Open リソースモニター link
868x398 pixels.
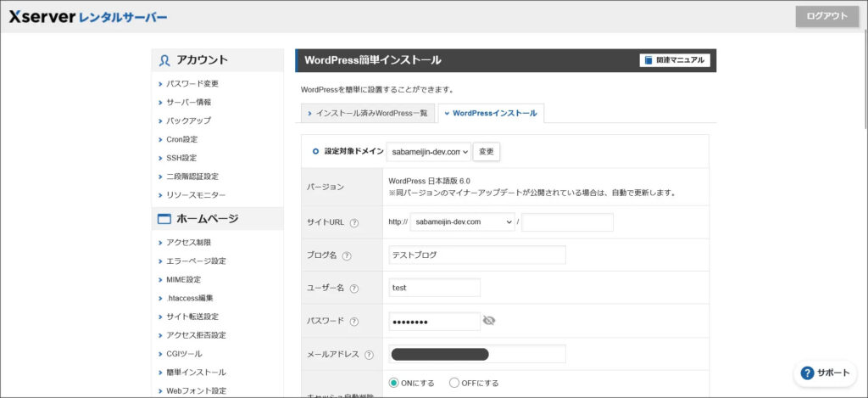(196, 195)
